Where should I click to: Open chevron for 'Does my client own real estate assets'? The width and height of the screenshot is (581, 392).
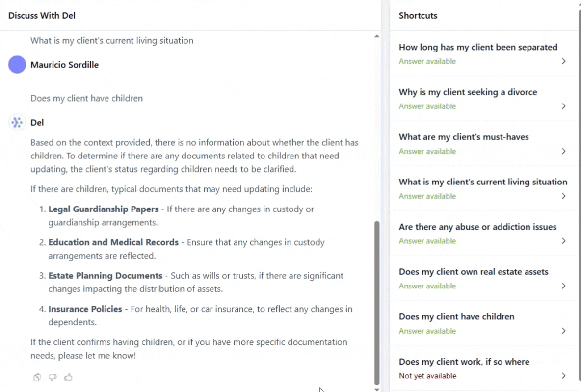point(563,286)
